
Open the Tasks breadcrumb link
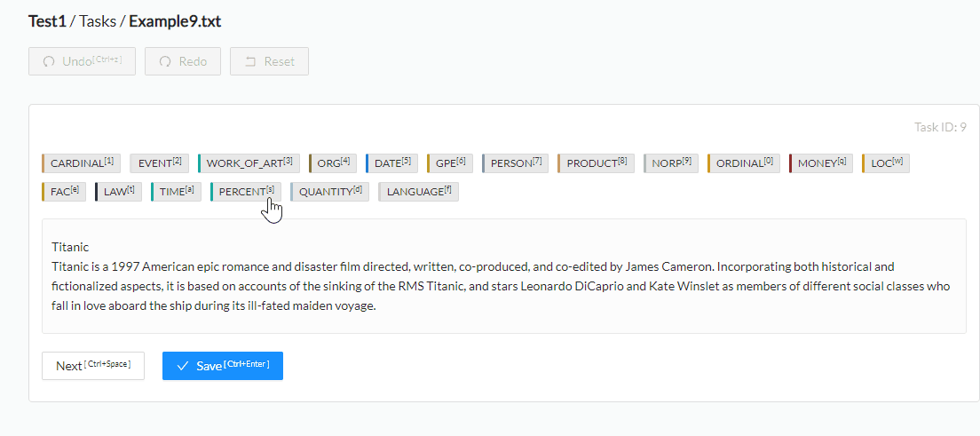[99, 21]
